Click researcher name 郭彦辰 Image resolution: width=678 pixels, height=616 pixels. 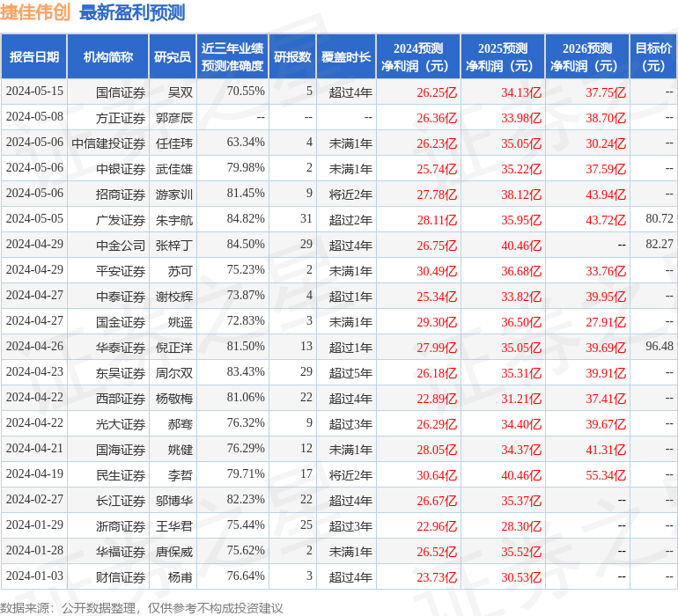[x=174, y=118]
